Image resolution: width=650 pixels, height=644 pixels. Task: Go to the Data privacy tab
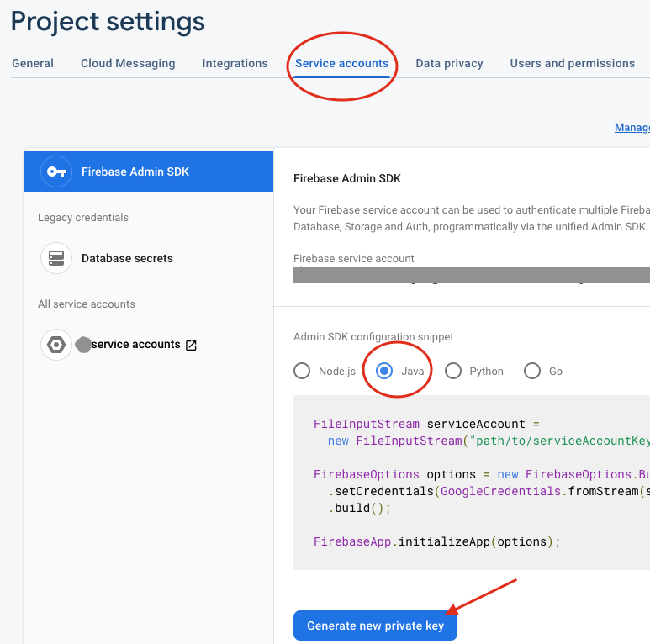[x=449, y=63]
